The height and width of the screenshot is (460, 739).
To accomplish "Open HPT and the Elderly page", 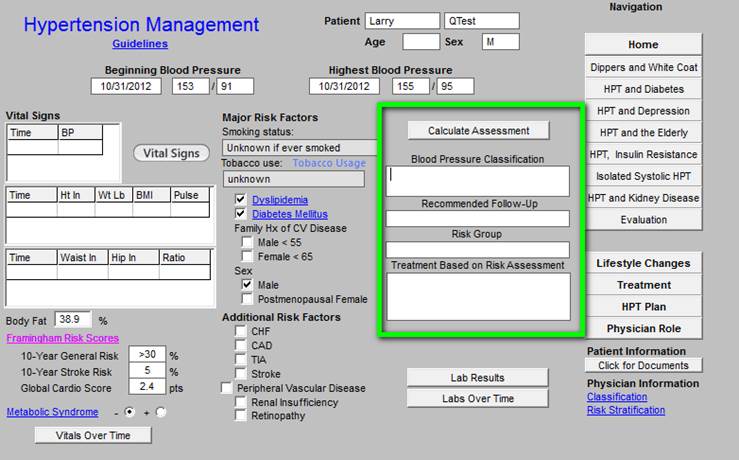I will [x=643, y=132].
